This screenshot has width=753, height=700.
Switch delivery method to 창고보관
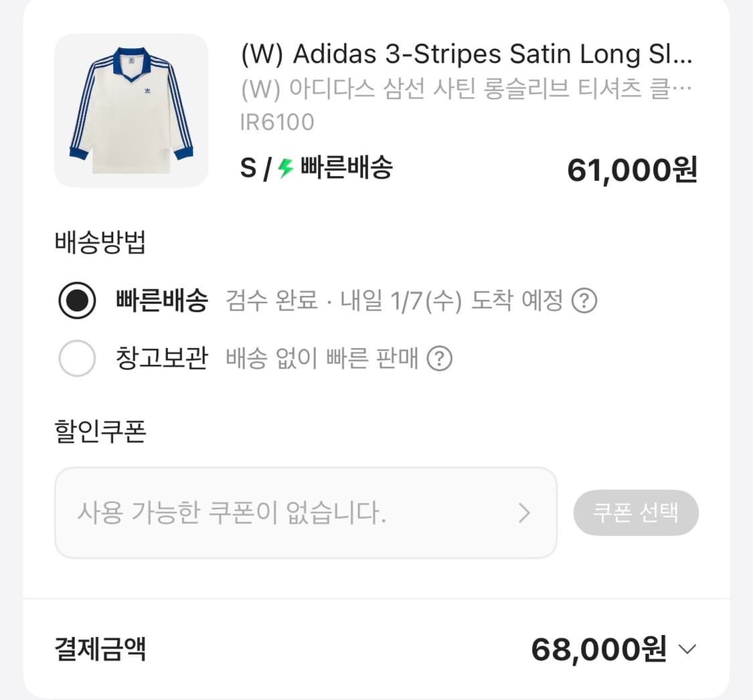[162, 359]
